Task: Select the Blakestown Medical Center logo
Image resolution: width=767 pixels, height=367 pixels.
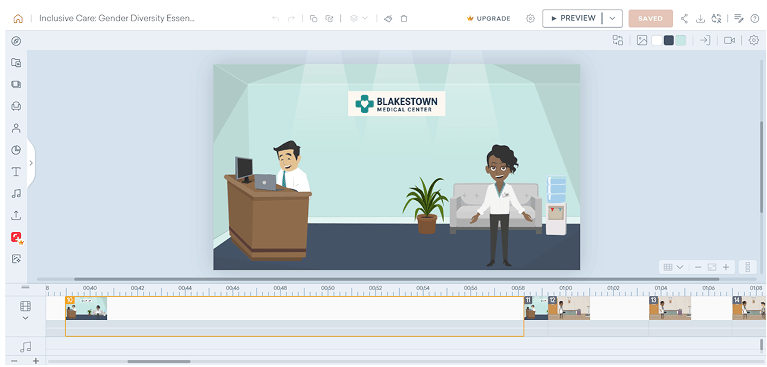Action: point(396,104)
